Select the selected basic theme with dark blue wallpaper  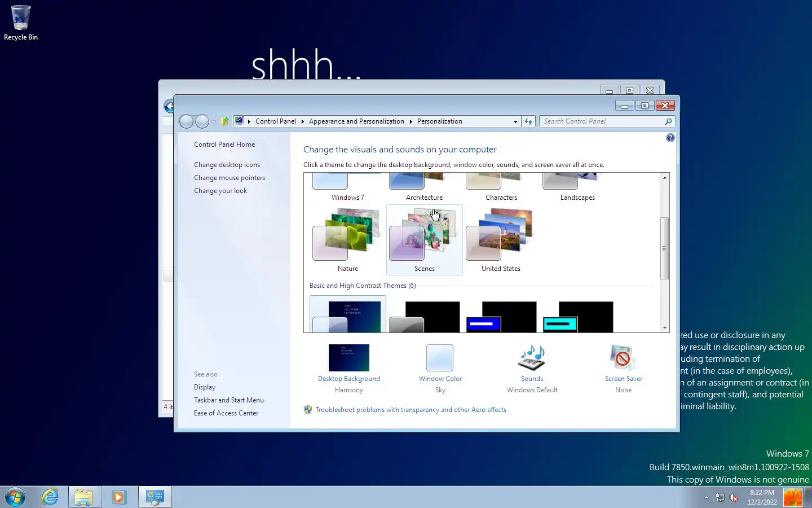click(x=347, y=314)
